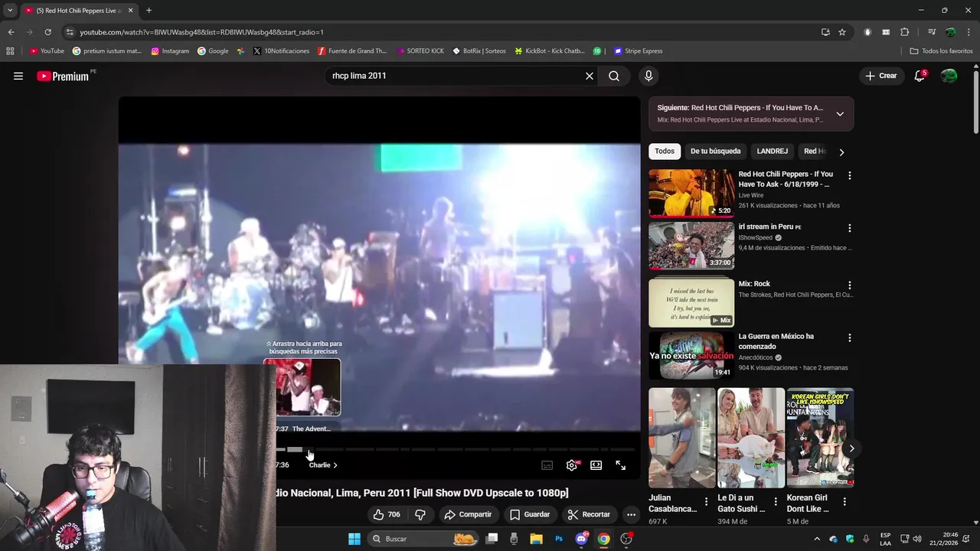
Task: Open the 'Stripe Express' bookmark
Action: coord(639,51)
